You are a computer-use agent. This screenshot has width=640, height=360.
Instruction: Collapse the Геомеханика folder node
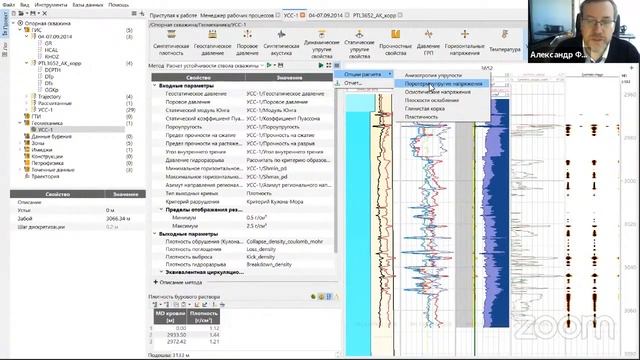(20, 123)
